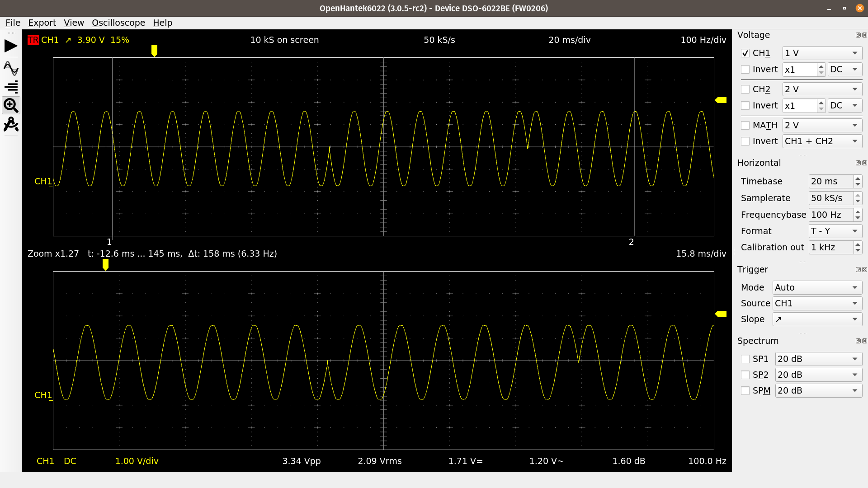Enable CH2 channel checkbox
Screen dimensions: 868x488
click(744, 89)
